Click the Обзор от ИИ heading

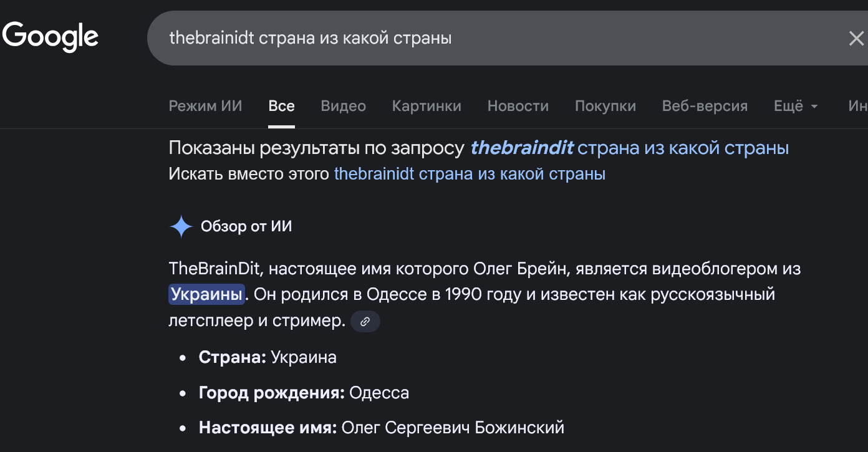tap(246, 226)
